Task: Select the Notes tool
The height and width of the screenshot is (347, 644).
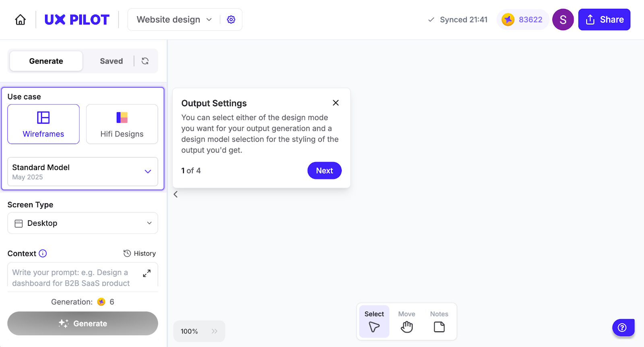Action: pos(439,321)
